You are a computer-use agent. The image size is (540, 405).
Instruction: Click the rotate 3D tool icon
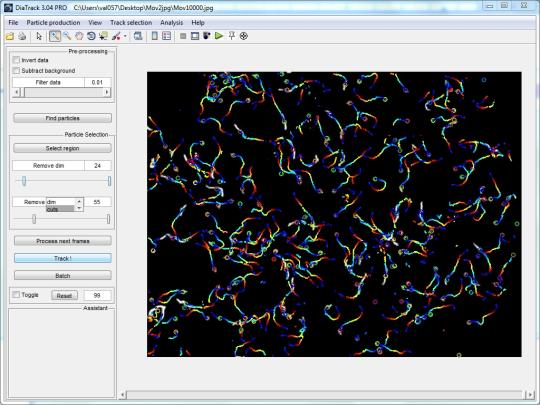point(91,36)
